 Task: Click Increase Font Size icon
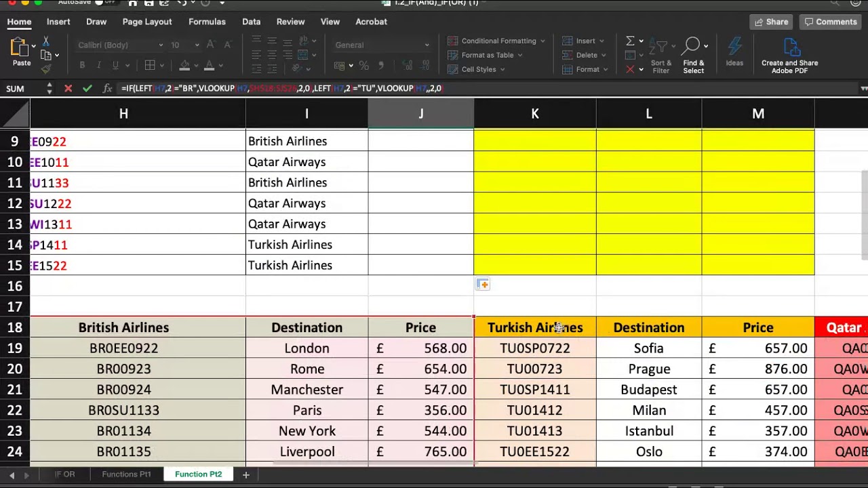(x=210, y=45)
